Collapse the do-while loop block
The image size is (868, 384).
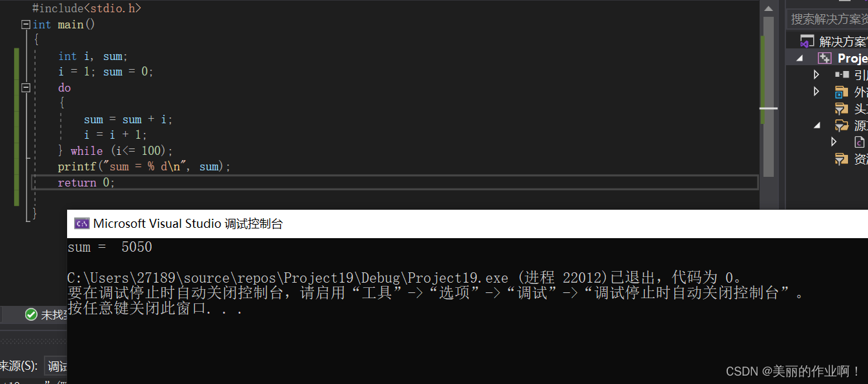26,88
